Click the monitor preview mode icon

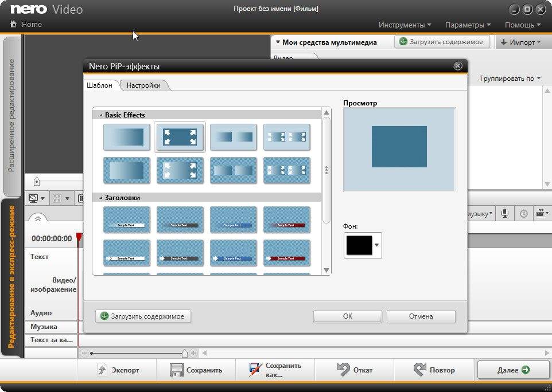[x=33, y=198]
